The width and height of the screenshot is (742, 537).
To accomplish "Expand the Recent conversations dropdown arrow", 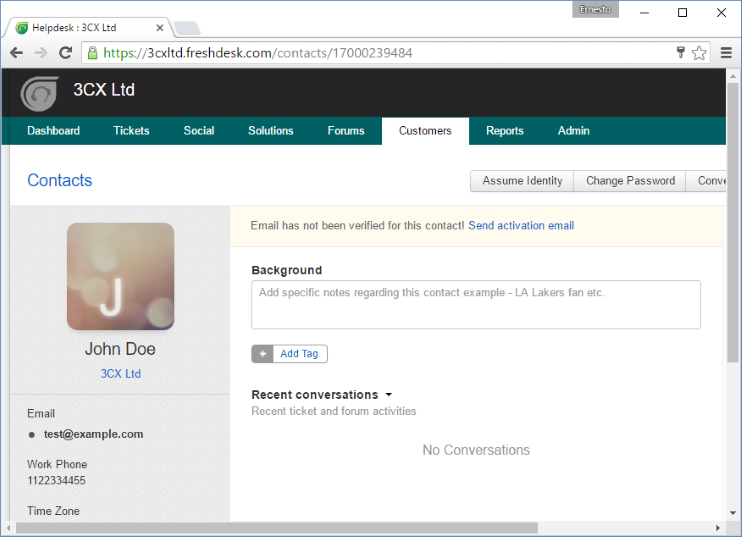I will [x=389, y=394].
